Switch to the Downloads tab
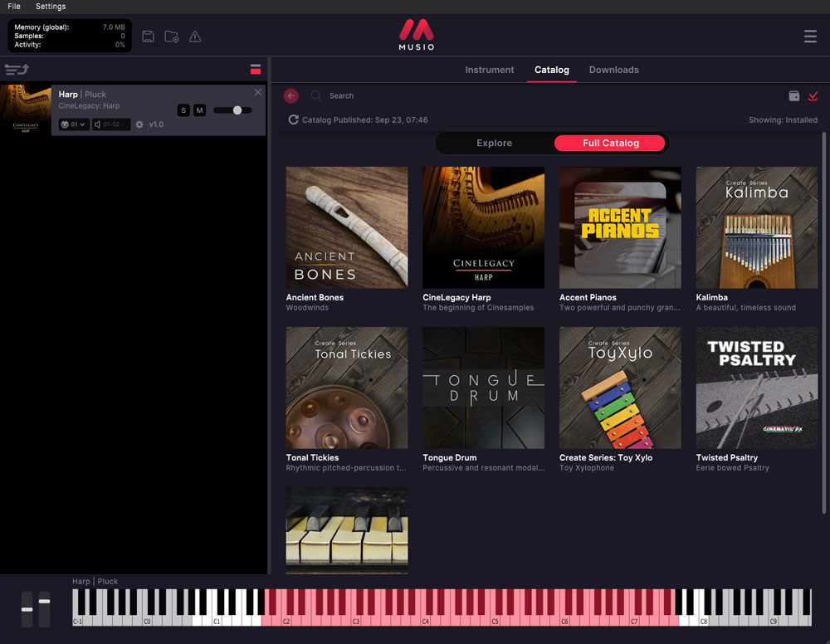 613,70
